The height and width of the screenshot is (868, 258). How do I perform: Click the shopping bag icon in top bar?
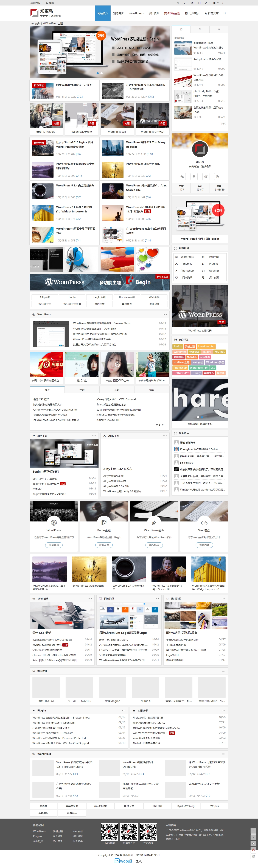tap(214, 3)
